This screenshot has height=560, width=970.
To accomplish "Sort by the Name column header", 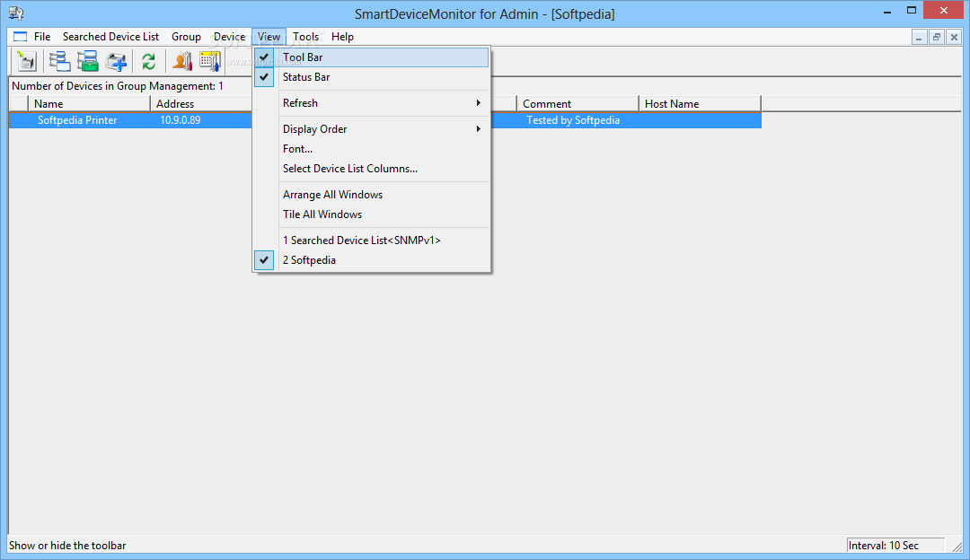I will (x=89, y=104).
